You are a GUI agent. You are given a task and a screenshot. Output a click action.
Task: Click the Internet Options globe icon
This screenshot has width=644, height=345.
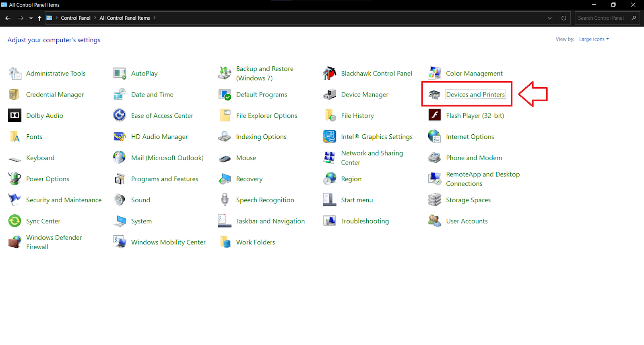click(x=435, y=137)
